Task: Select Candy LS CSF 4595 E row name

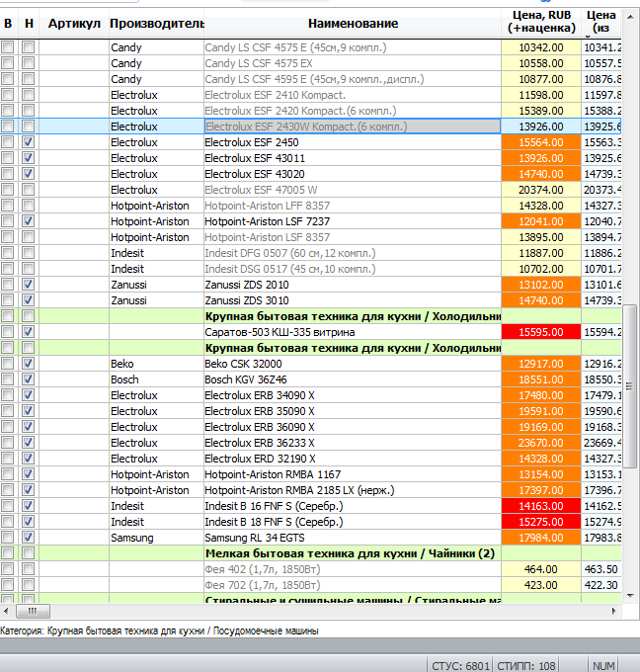Action: tap(353, 79)
